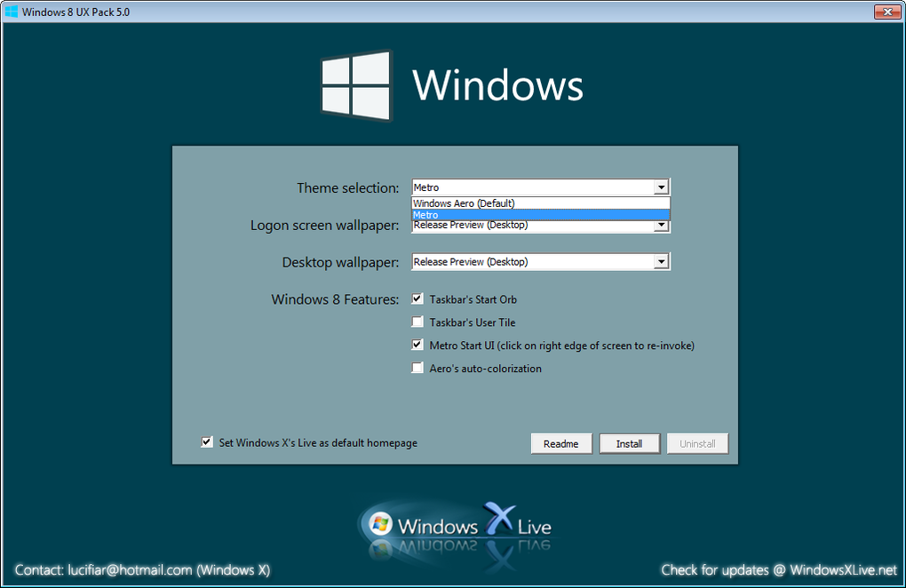Image resolution: width=906 pixels, height=588 pixels.
Task: Uncheck Set Windows X's Live as default homepage
Action: [206, 441]
